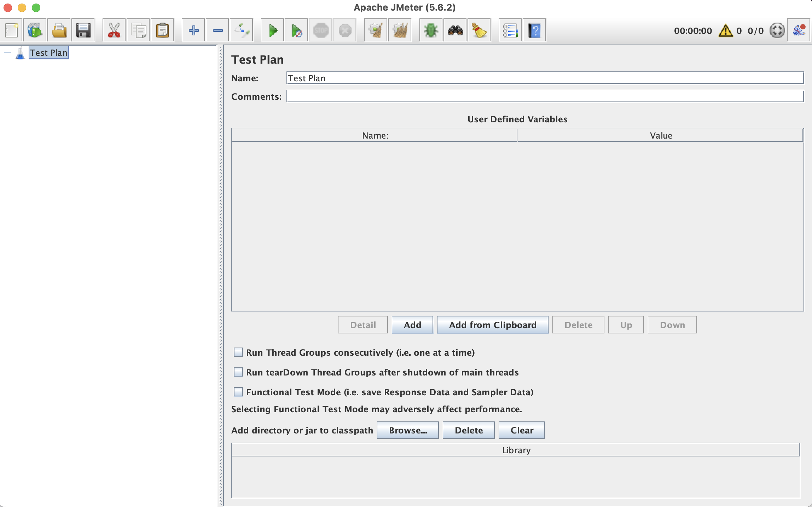Open the Function Helper list icon

tap(510, 30)
